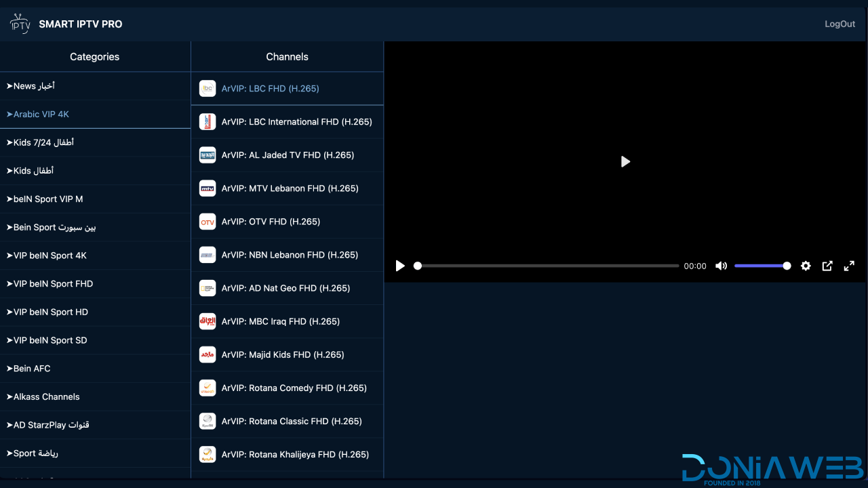This screenshot has height=488, width=868.
Task: Click the AD Nat Geo channel logo
Action: point(208,288)
